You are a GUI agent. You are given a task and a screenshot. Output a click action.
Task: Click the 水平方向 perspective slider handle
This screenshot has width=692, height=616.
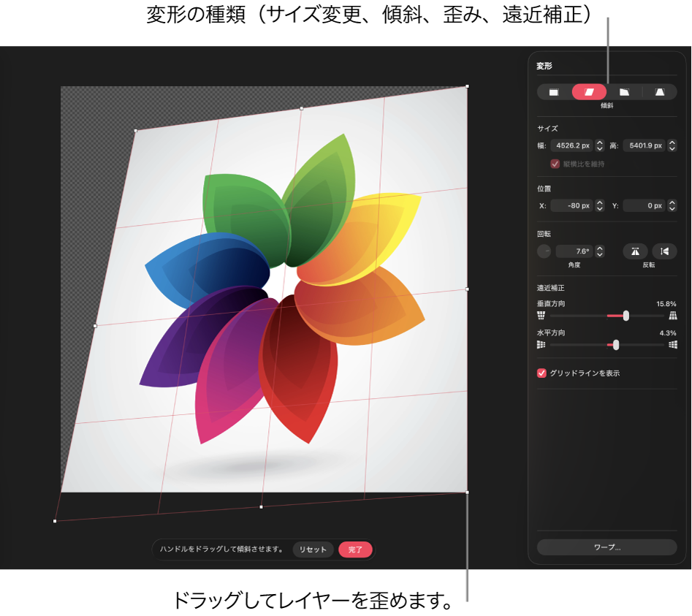click(x=616, y=345)
